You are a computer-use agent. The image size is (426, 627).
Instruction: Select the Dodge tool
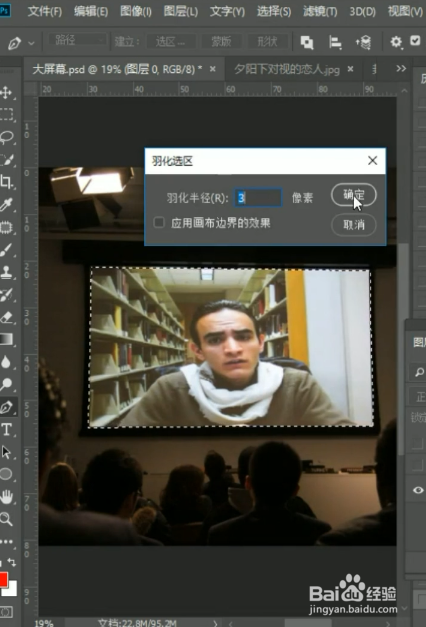coord(6,384)
